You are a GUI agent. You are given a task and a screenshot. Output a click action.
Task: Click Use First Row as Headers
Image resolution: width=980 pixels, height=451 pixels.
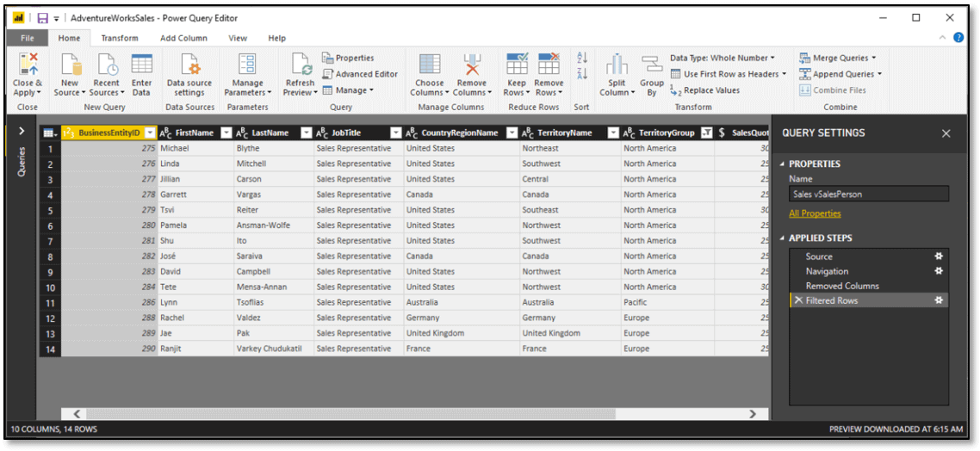(x=729, y=74)
